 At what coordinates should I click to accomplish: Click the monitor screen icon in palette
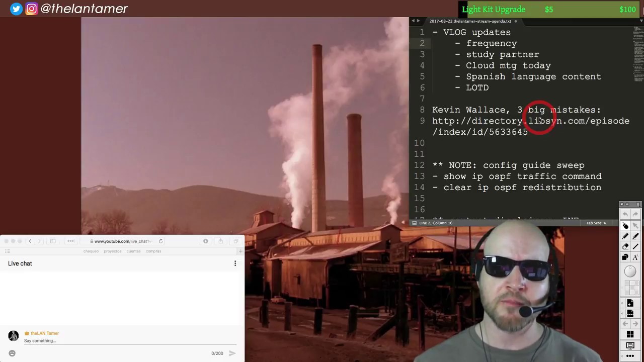coord(630,345)
